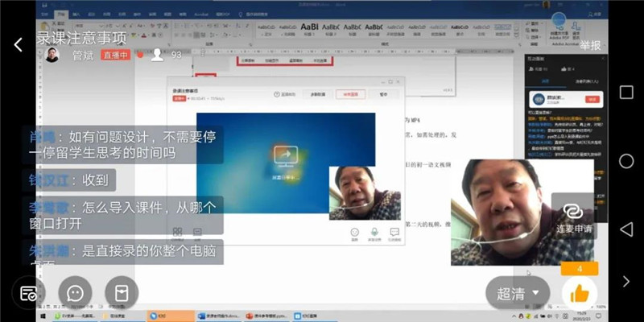Click the 钱汉江 chat message 收到

tap(72, 180)
